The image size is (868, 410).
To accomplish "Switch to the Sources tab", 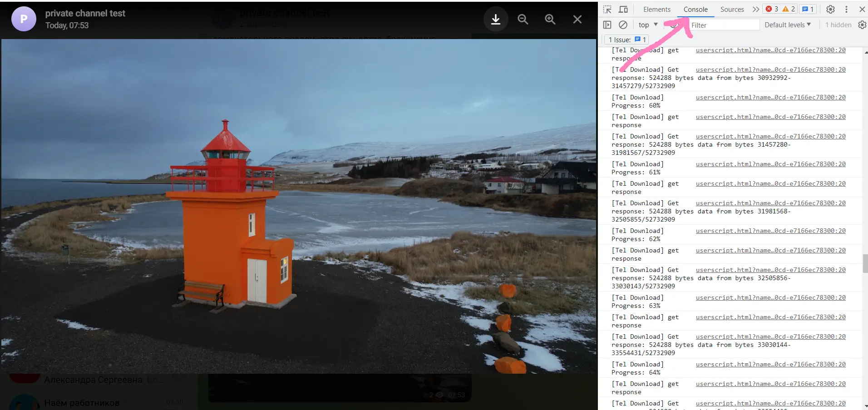I will pos(732,9).
